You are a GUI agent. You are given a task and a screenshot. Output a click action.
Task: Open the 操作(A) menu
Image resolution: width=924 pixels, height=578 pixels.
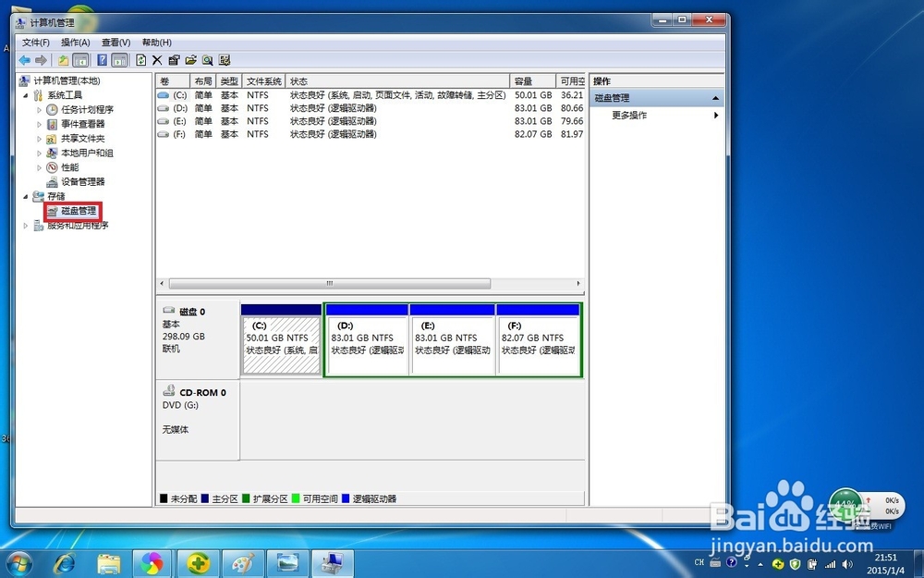[74, 42]
